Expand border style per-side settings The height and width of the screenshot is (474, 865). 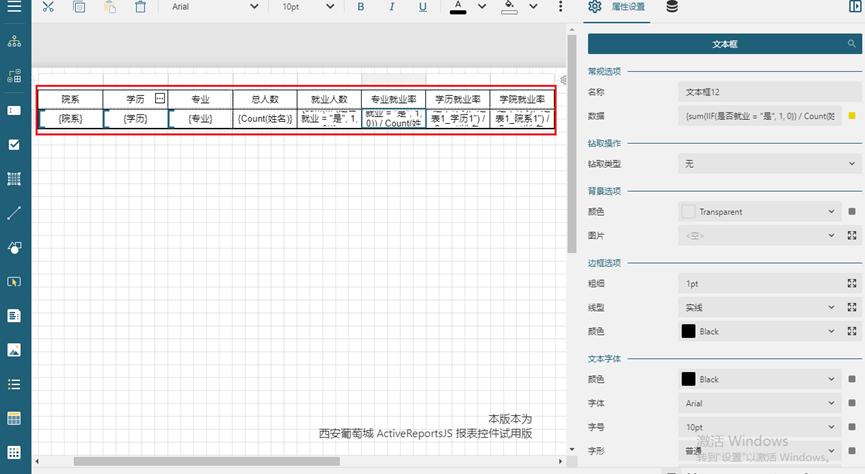852,307
